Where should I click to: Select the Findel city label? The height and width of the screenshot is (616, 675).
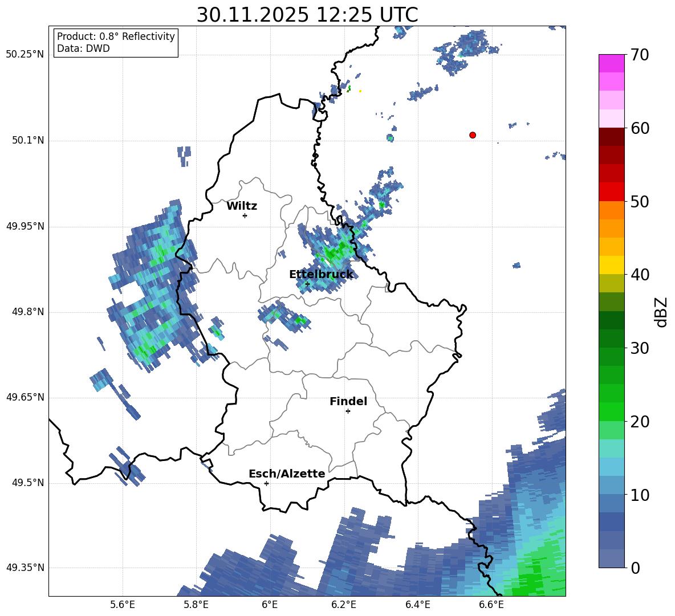click(348, 401)
